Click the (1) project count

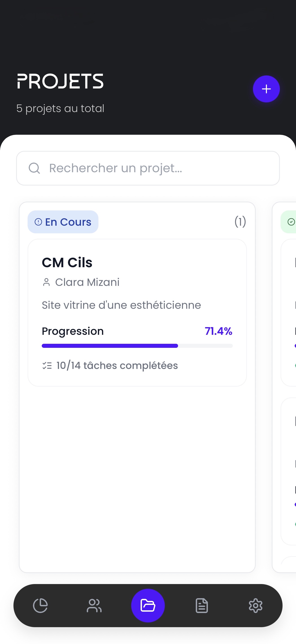click(240, 222)
